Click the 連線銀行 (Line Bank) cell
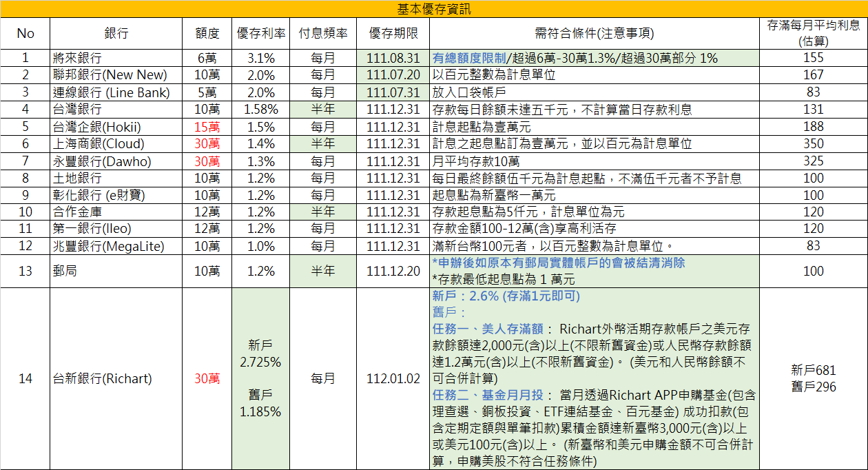 (116, 92)
